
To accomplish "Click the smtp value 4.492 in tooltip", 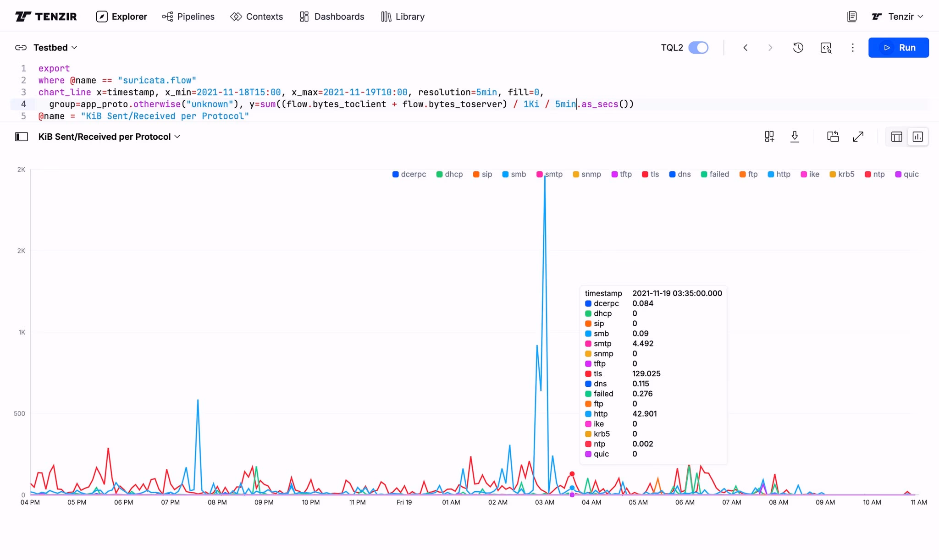I will 643,344.
